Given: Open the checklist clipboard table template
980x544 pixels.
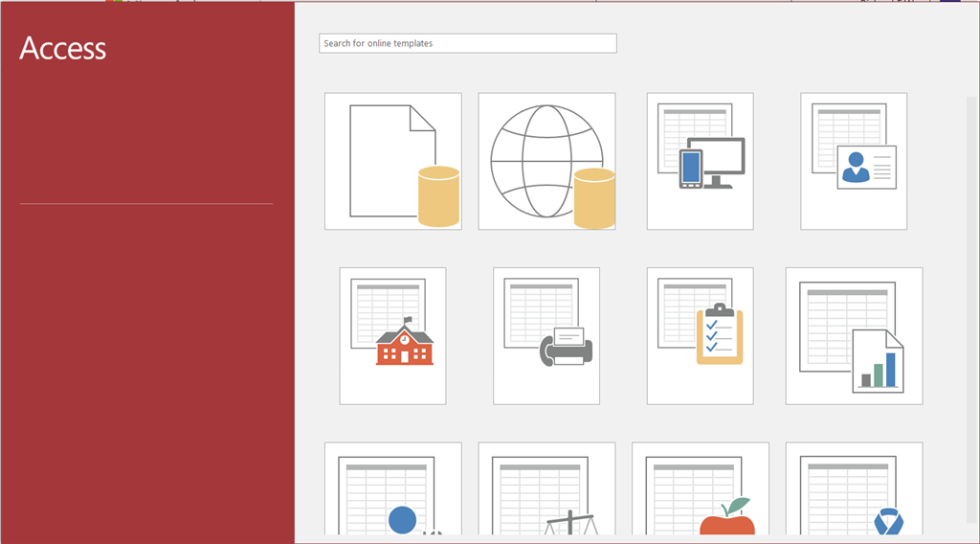Looking at the screenshot, I should [700, 336].
